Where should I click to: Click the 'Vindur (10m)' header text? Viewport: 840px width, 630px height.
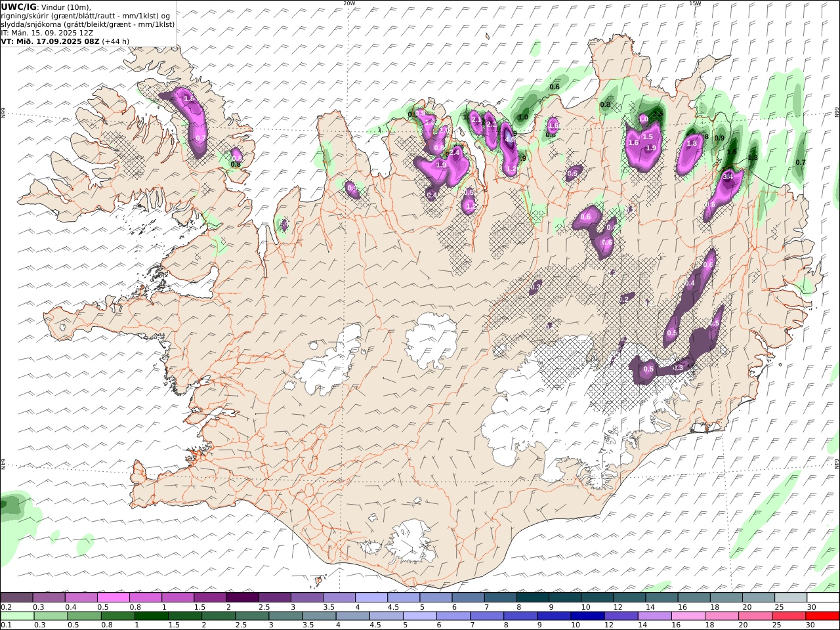coord(66,7)
